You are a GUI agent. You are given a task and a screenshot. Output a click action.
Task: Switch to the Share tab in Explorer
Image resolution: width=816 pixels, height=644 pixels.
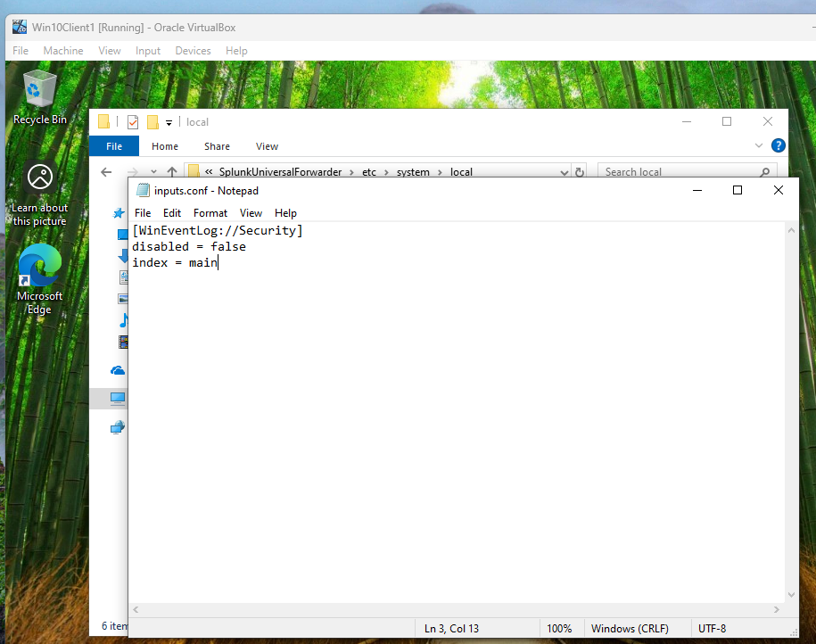pos(217,146)
